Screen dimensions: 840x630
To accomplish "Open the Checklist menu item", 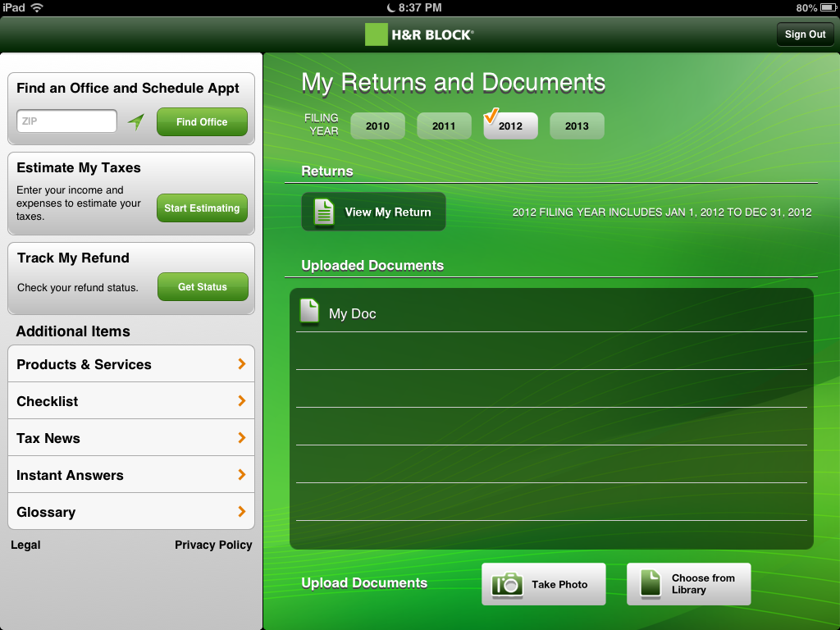I will 131,400.
